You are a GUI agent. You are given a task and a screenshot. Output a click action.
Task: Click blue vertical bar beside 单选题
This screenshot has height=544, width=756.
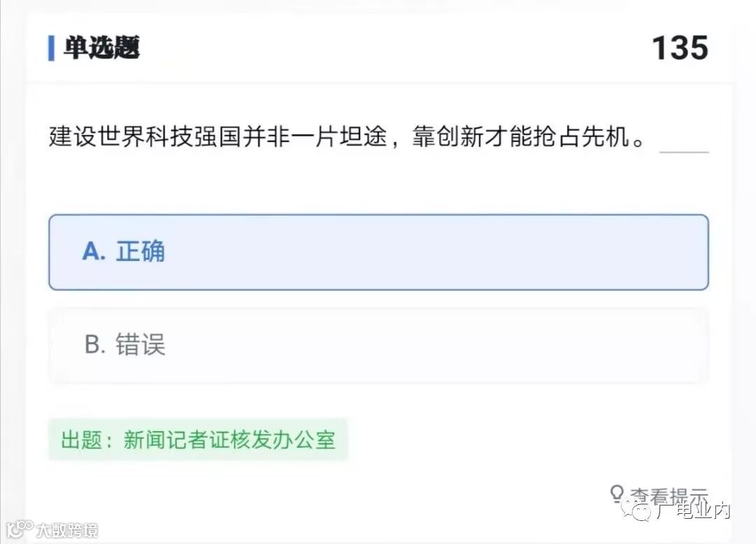coord(51,48)
